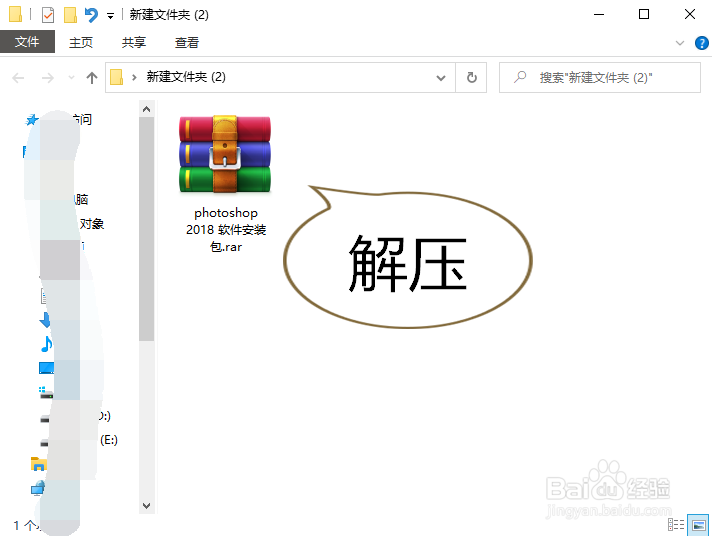The height and width of the screenshot is (536, 712).
Task: Click the file name photoshop 2018 软件安装包.rar
Action: click(x=226, y=230)
